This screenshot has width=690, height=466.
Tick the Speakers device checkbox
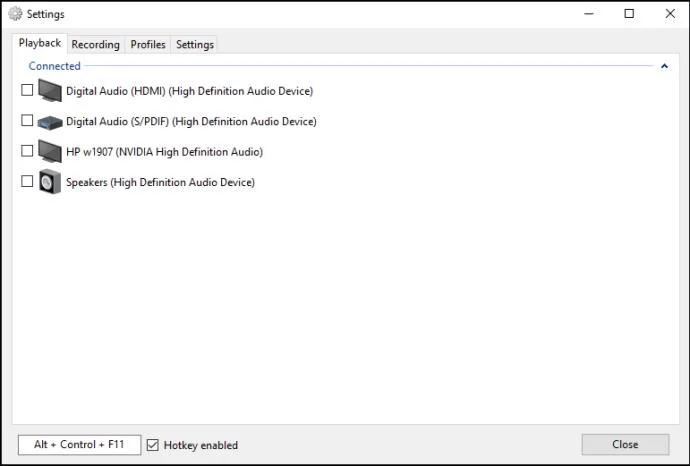(x=27, y=181)
